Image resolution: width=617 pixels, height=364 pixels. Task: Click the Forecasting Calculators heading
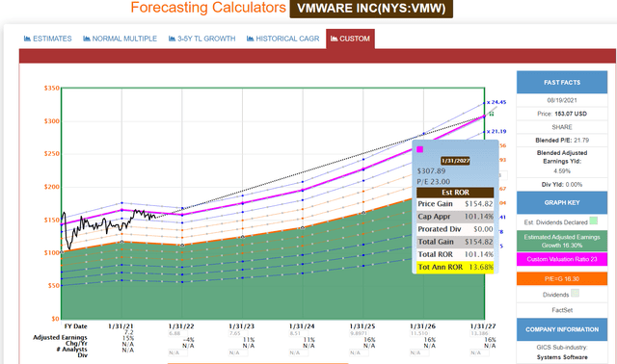pos(208,8)
